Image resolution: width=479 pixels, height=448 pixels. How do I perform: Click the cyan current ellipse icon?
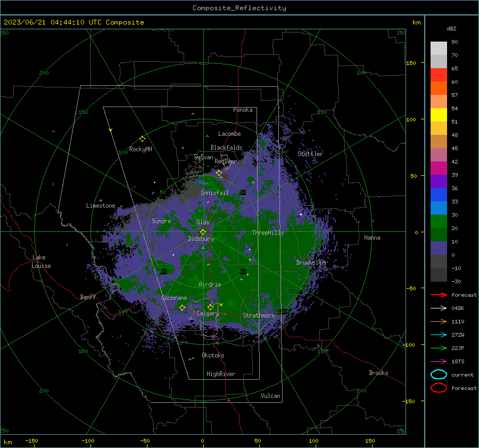[439, 374]
